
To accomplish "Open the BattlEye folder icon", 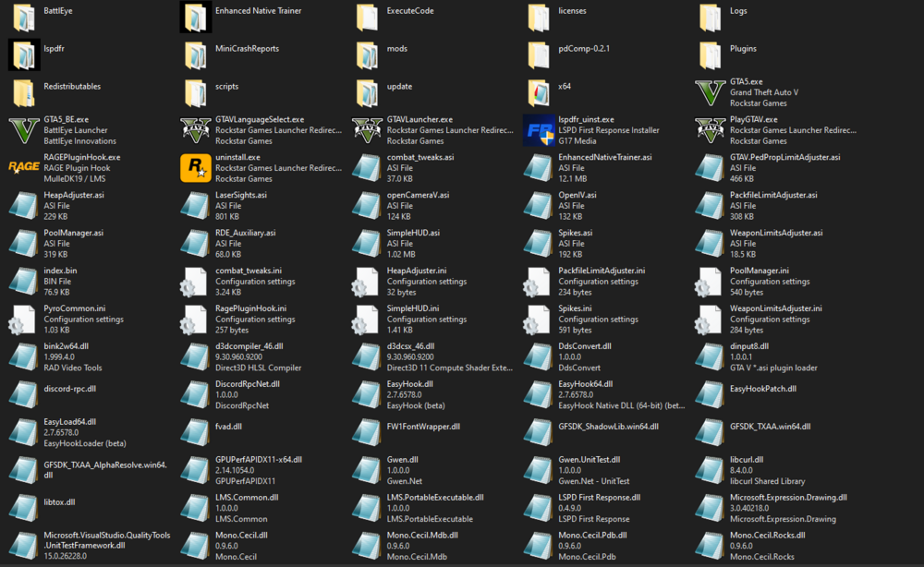I will click(24, 18).
